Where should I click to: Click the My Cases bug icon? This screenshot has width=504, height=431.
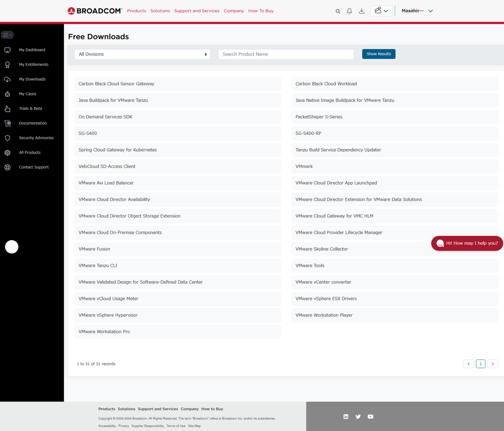[x=8, y=94]
